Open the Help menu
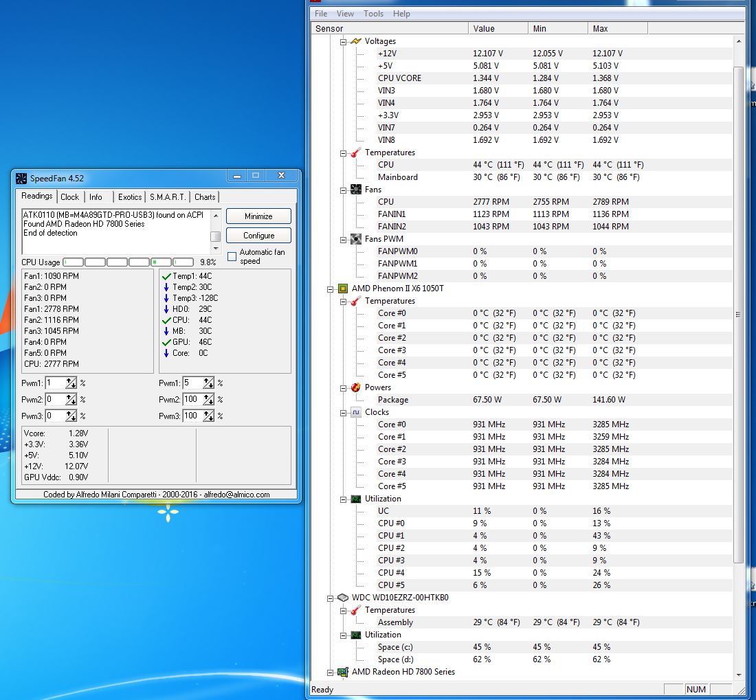This screenshot has height=700, width=756. [401, 14]
